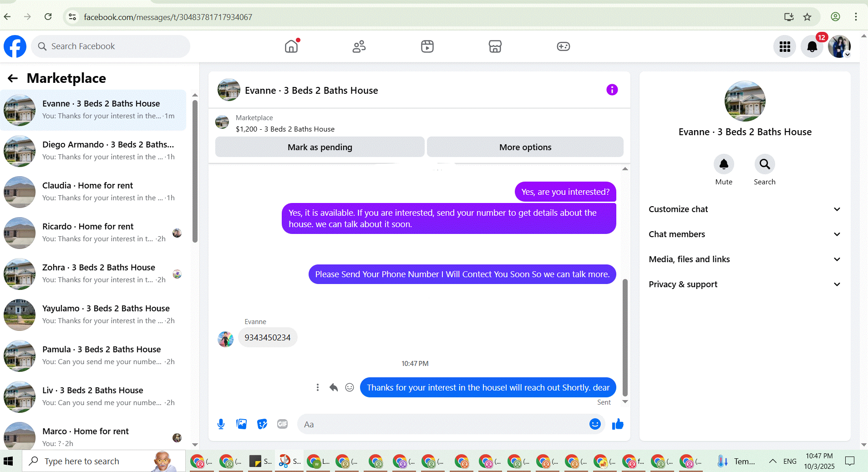Click the Facebook logo icon

coord(15,46)
